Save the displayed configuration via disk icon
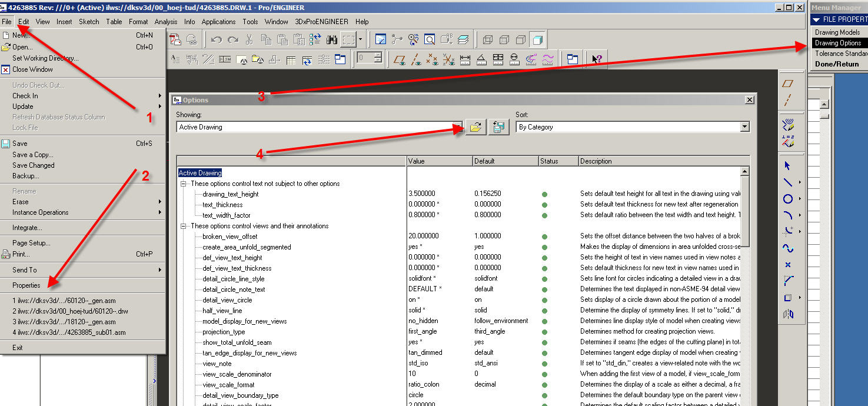Screen dimensions: 868x406 498,127
